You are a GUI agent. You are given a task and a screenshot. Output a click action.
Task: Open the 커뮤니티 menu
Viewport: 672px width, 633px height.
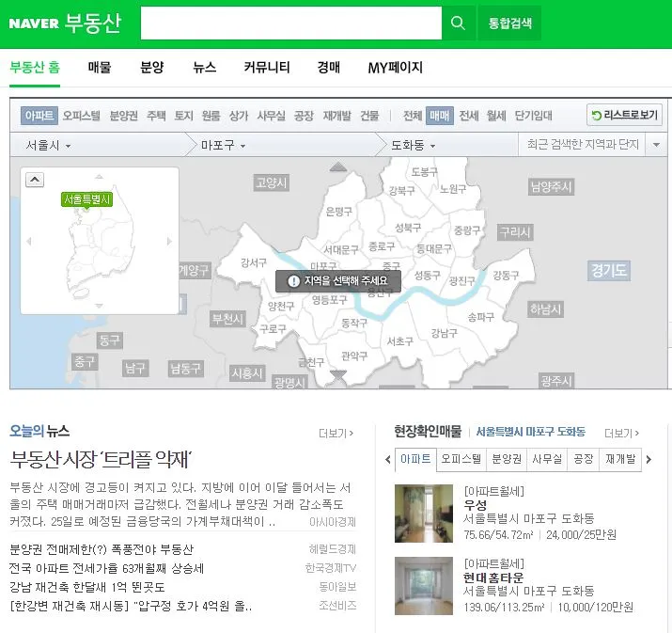point(267,68)
